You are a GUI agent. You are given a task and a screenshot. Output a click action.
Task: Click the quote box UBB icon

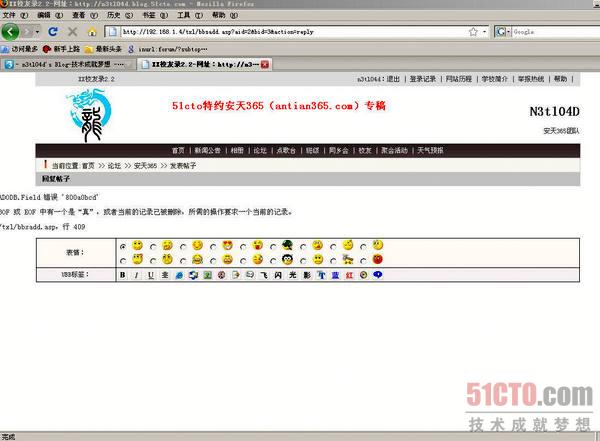250,275
